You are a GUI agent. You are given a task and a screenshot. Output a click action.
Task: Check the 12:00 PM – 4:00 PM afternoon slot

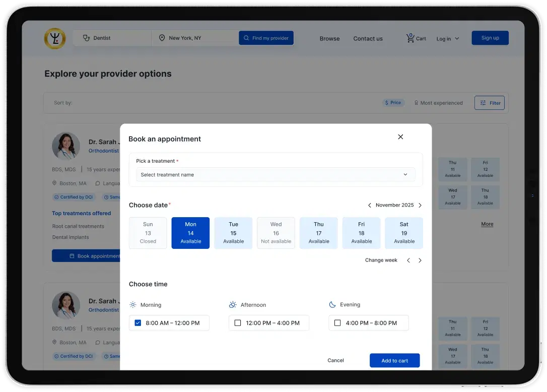coord(238,323)
